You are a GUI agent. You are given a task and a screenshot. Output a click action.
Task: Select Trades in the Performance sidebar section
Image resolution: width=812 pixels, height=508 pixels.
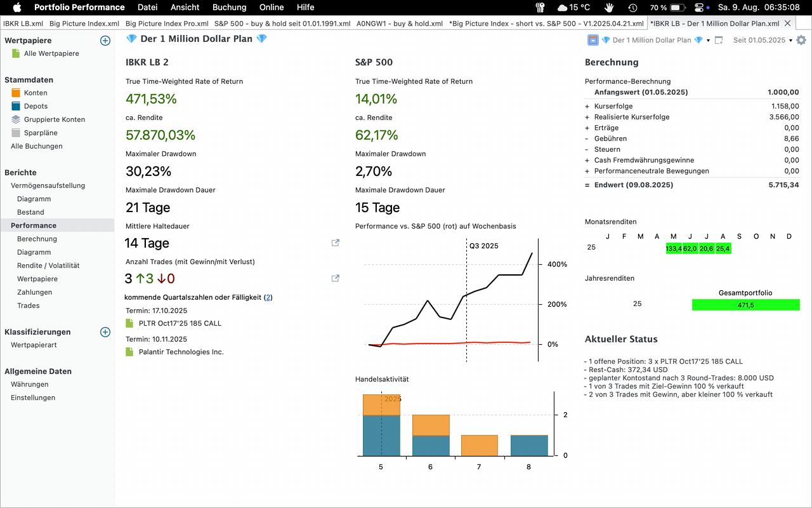(x=28, y=305)
